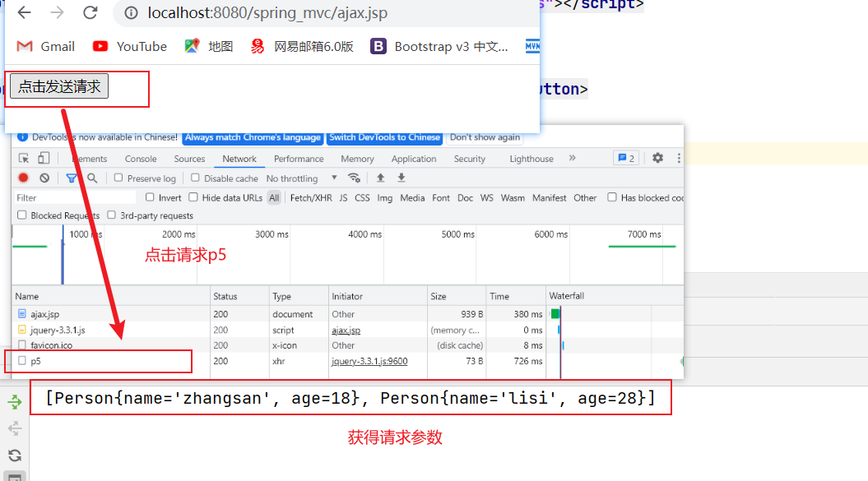Click the browser address bar URL
The width and height of the screenshot is (868, 481).
tap(267, 12)
